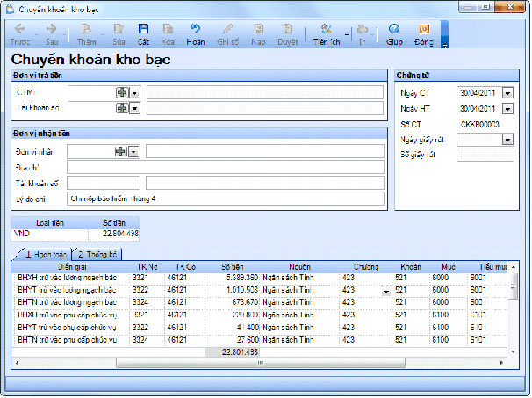The height and width of the screenshot is (398, 532).
Task: Click horizontal scrollbar right arrow
Action: point(501,363)
